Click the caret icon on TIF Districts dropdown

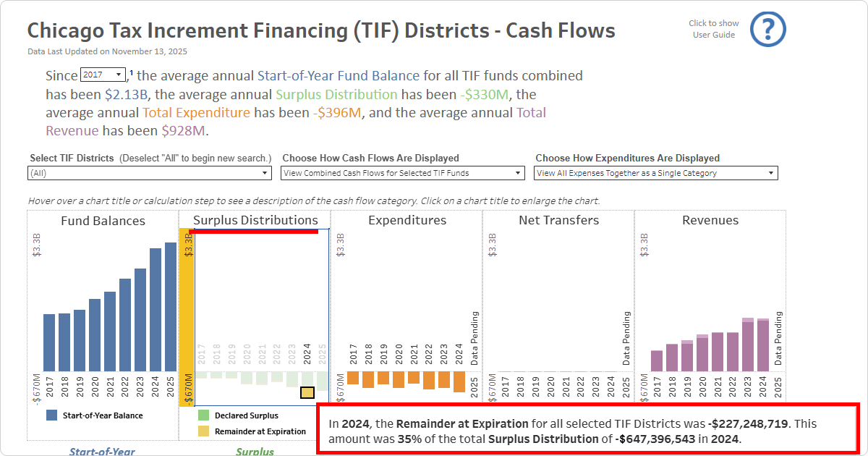coord(265,172)
